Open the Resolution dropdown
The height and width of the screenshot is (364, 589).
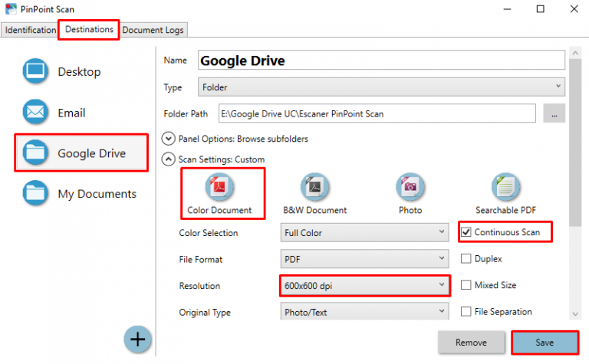tap(363, 286)
